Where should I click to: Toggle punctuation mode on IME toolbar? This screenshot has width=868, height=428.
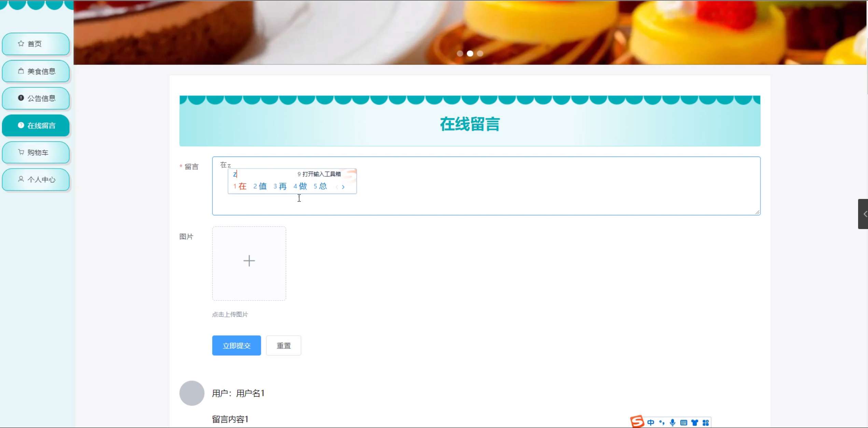662,423
